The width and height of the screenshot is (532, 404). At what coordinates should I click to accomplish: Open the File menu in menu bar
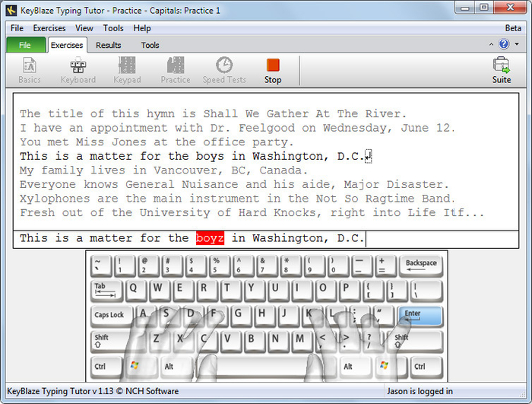coord(17,28)
